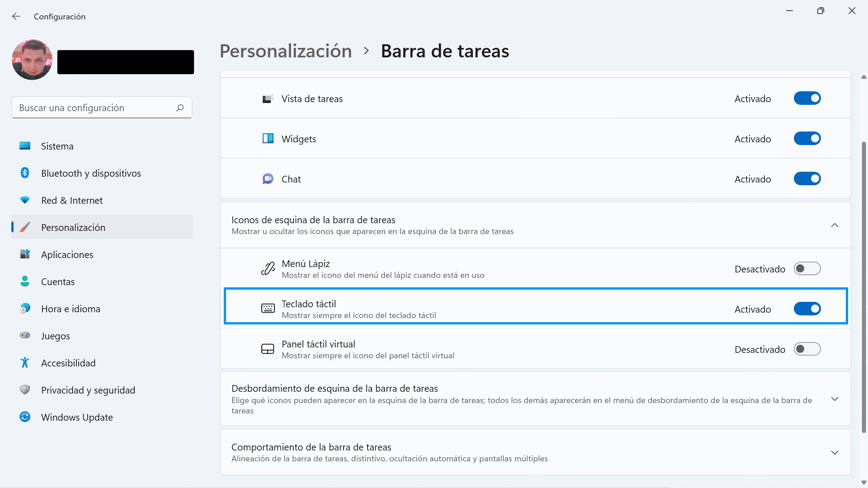Click the search configuration input field

click(101, 107)
